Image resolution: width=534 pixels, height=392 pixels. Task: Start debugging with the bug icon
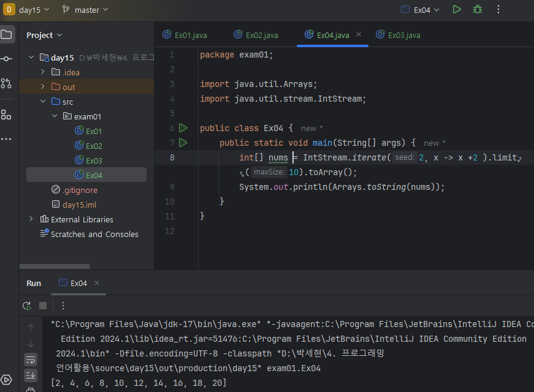[477, 9]
